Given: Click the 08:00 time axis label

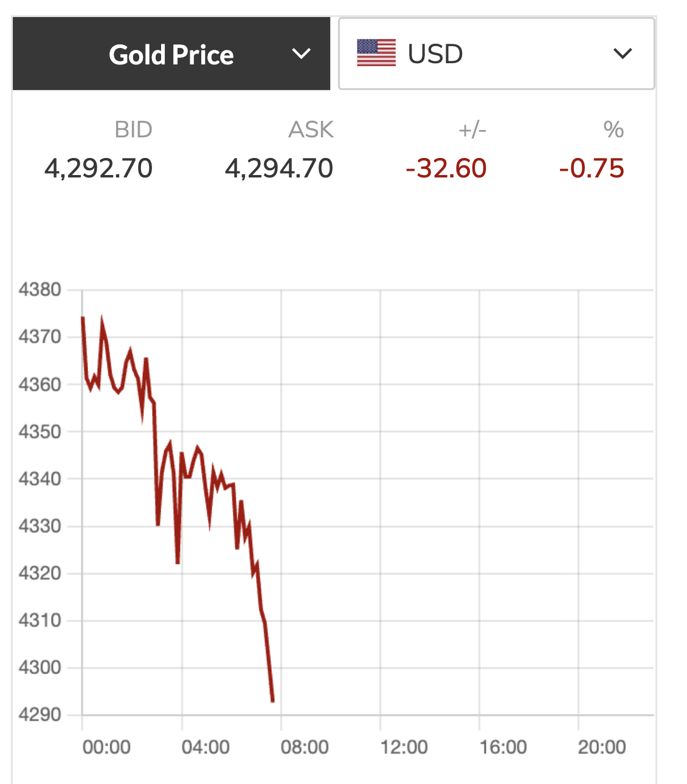Looking at the screenshot, I should pyautogui.click(x=305, y=747).
